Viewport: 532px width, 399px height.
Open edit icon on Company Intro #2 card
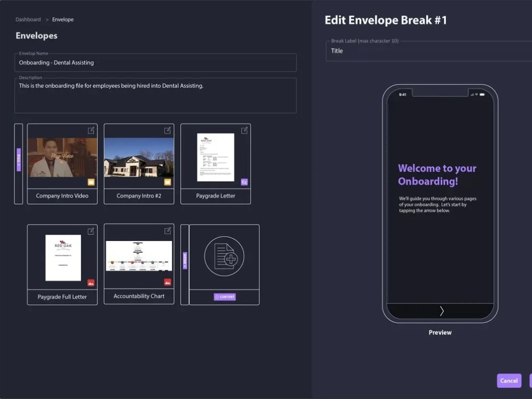click(x=168, y=130)
